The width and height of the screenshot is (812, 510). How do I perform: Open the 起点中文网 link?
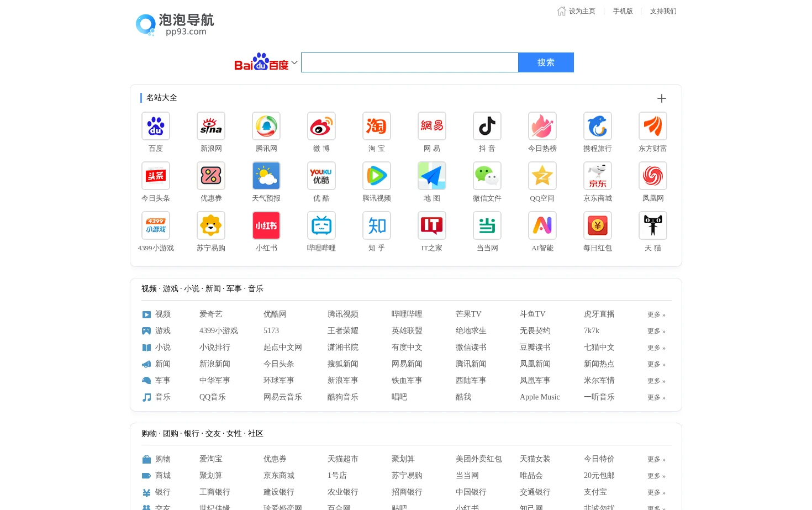(x=283, y=347)
